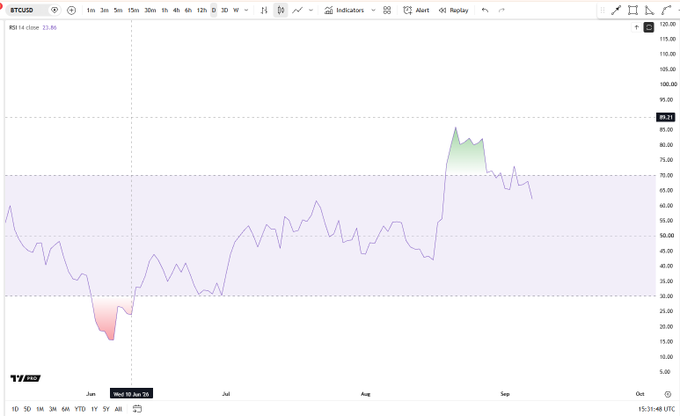
Task: Click the RSI value 23.86
Action: pos(49,27)
